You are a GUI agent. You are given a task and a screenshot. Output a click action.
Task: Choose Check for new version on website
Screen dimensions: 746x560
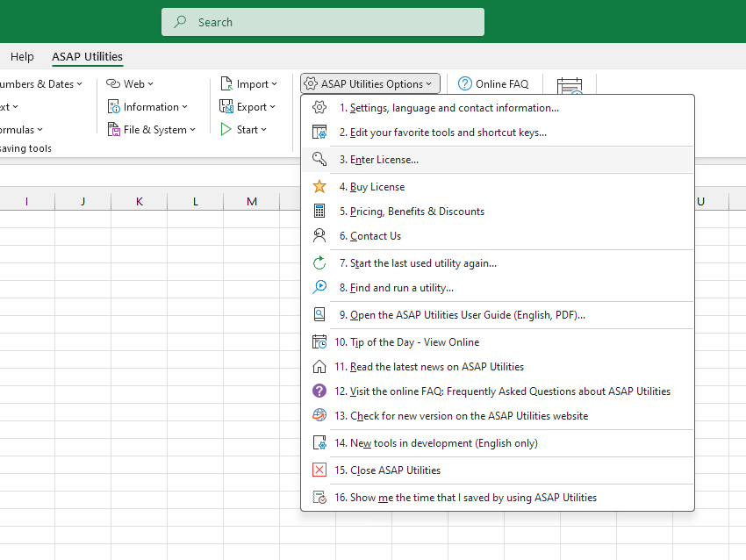[498, 415]
